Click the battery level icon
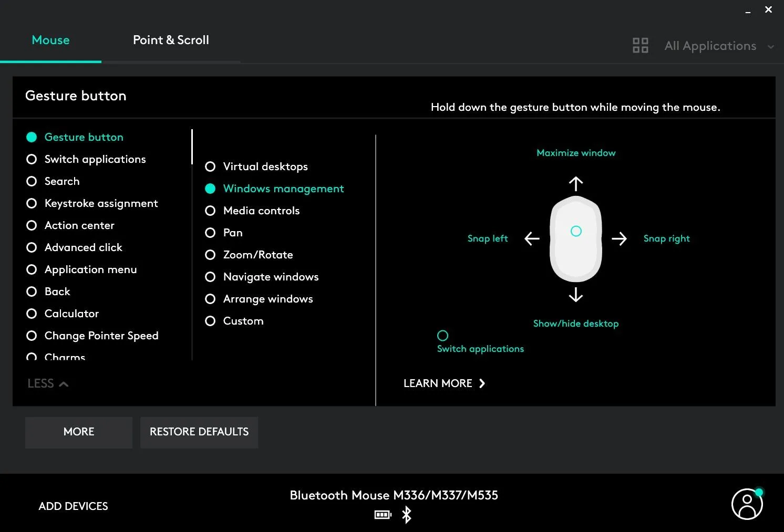Screen dimensions: 784x532 point(383,515)
